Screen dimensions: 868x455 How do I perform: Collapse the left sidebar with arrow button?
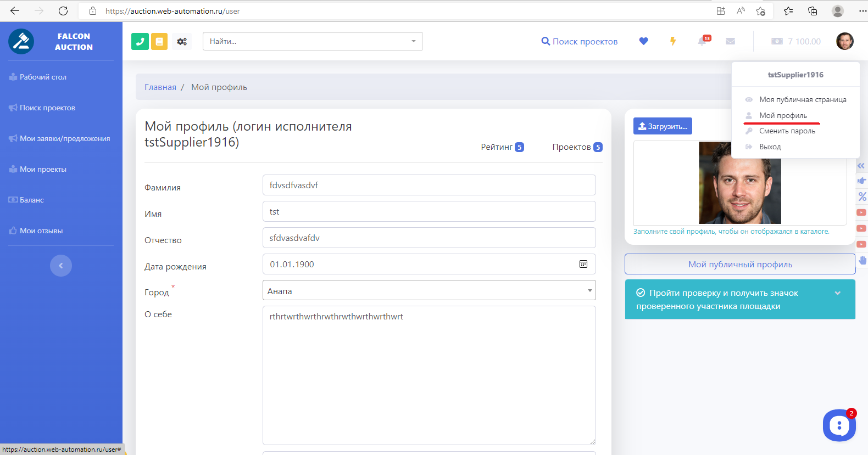click(x=61, y=266)
